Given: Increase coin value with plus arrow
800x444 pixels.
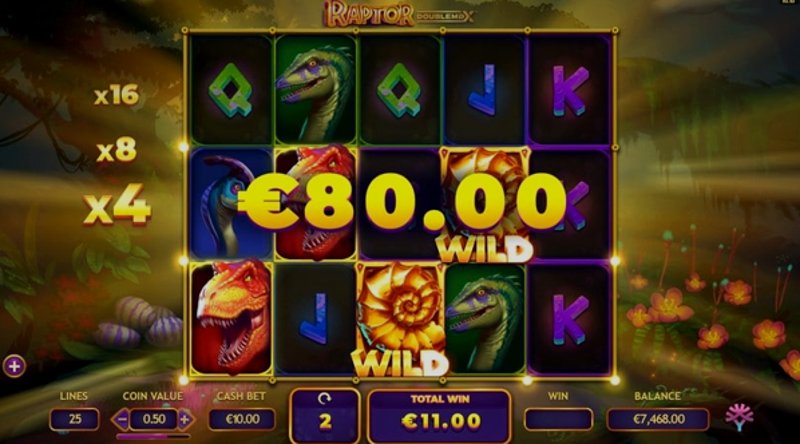Looking at the screenshot, I should 185,420.
